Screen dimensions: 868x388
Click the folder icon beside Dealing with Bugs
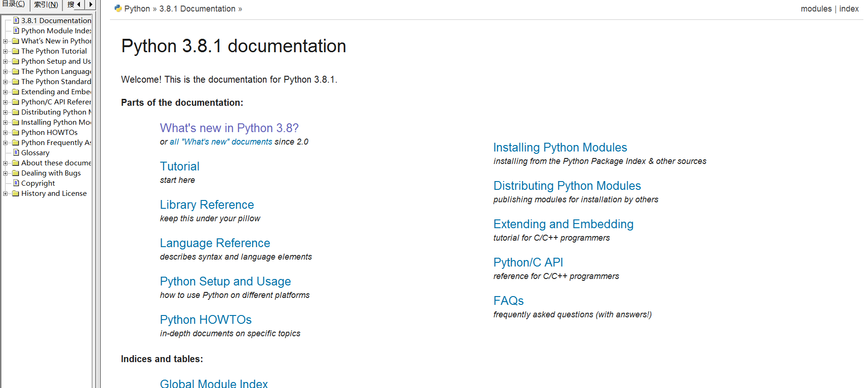(15, 173)
